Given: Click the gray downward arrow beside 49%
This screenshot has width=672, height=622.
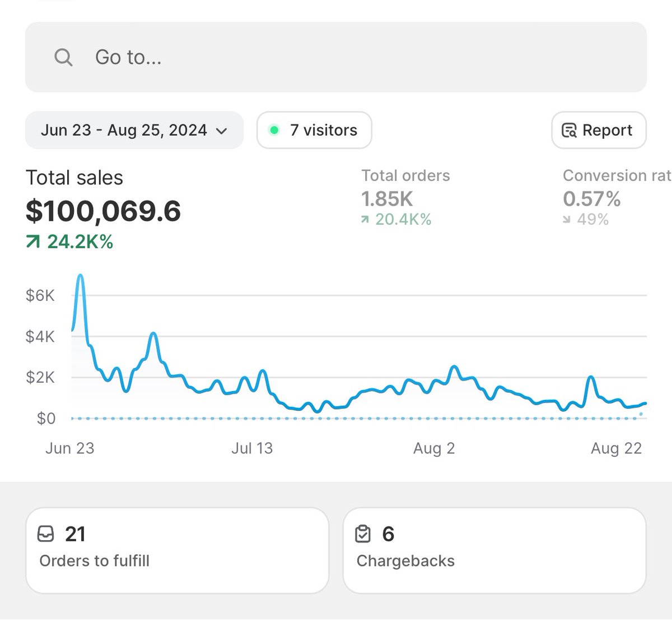Looking at the screenshot, I should coord(566,220).
